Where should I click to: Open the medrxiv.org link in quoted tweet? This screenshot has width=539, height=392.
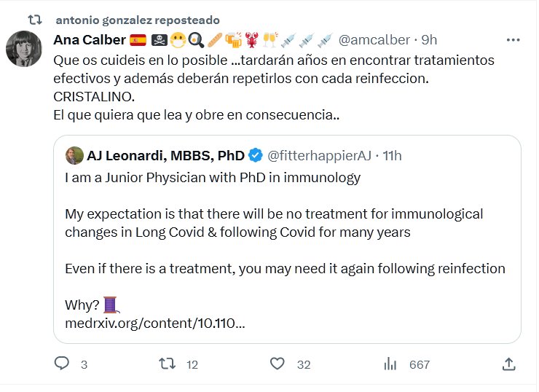154,321
